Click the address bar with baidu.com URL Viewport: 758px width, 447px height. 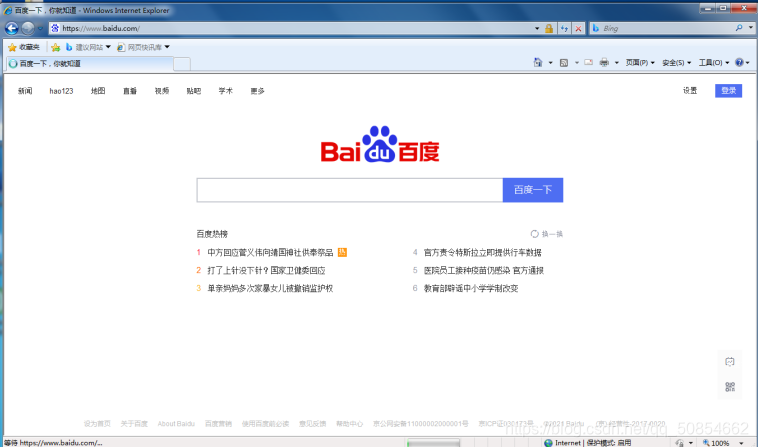coord(290,29)
